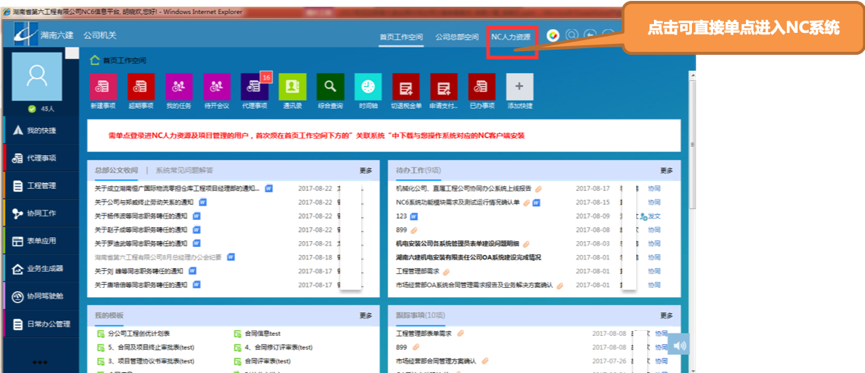The height and width of the screenshot is (373, 865).
Task: Open notice 关于杨伟资等同志职务聘任的通知
Action: click(141, 216)
